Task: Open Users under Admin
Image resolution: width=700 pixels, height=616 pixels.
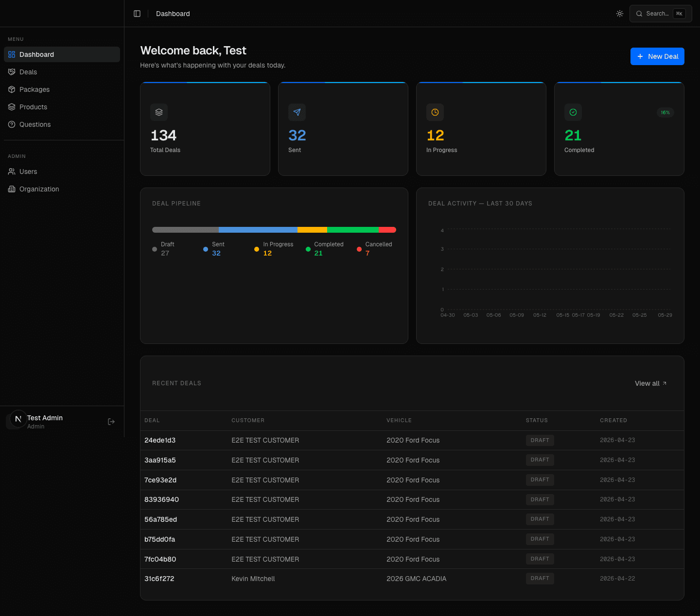Action: point(62,171)
